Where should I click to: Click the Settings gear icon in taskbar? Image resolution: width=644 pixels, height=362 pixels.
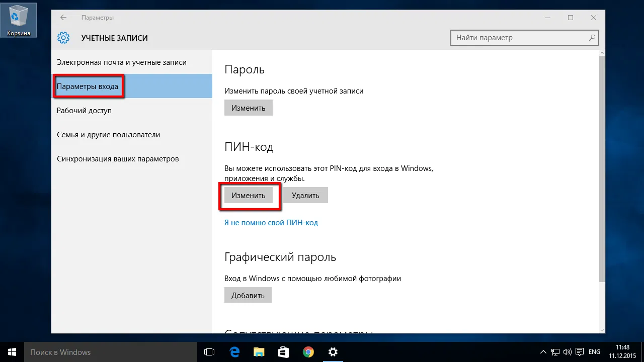[x=333, y=352]
